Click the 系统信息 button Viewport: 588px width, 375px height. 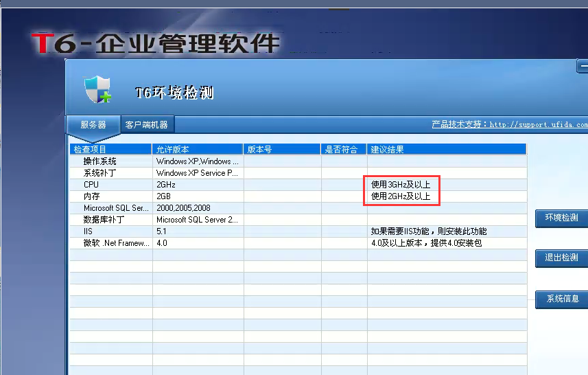pos(561,299)
